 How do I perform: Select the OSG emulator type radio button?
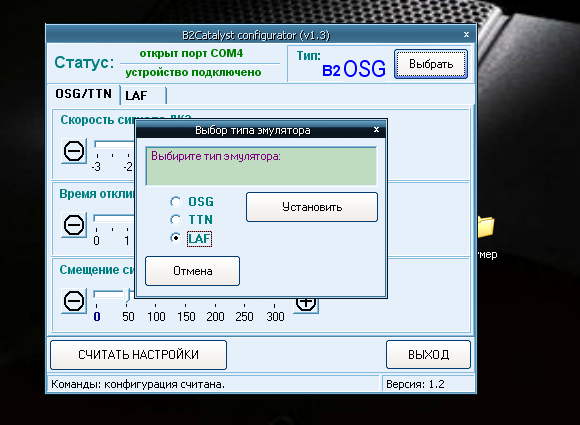pyautogui.click(x=176, y=202)
